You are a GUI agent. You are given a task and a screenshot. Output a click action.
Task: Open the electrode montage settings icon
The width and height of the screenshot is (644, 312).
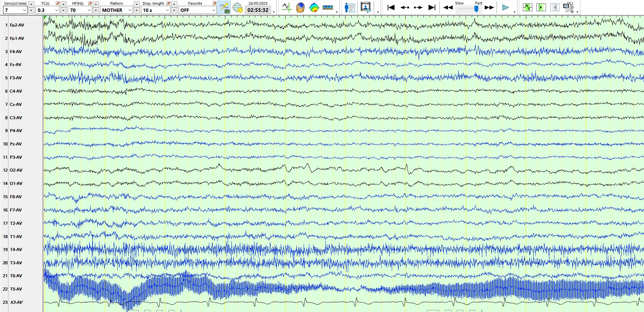238,7
